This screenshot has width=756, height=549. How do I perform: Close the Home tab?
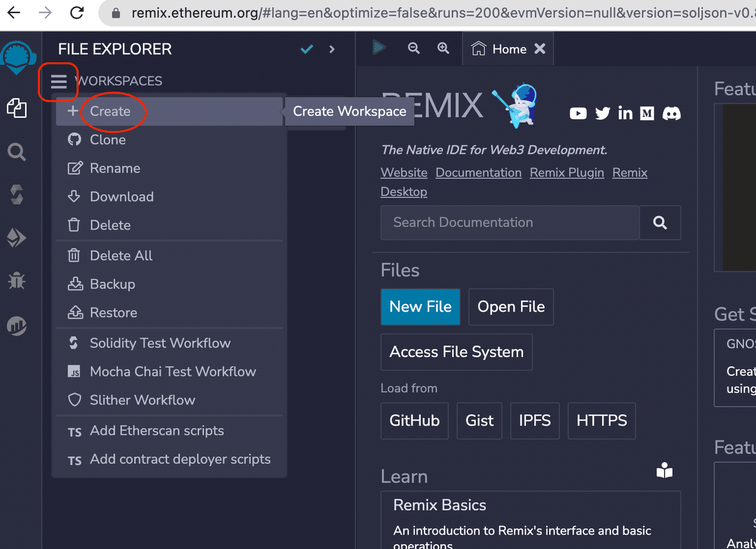pyautogui.click(x=540, y=49)
